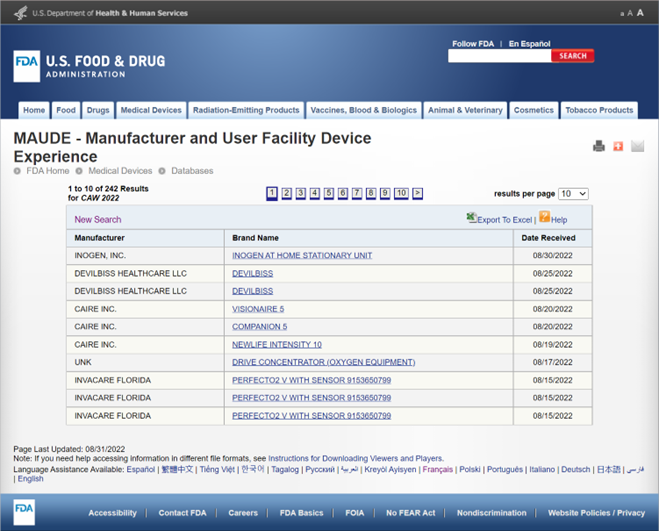
Task: Click Databases breadcrumb
Action: [192, 171]
